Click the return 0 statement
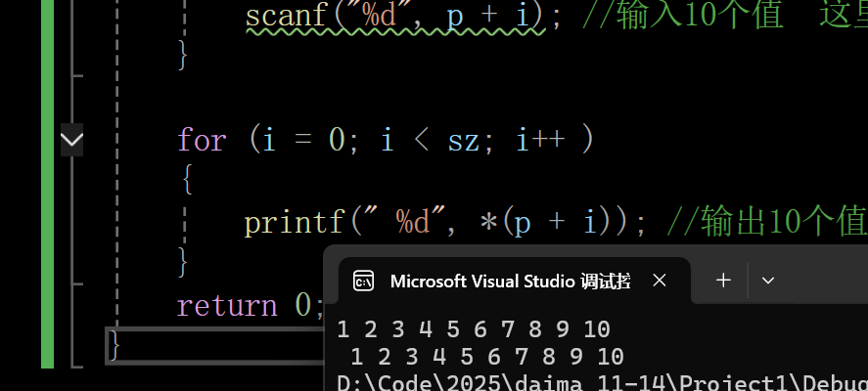The width and height of the screenshot is (868, 391). 251,305
